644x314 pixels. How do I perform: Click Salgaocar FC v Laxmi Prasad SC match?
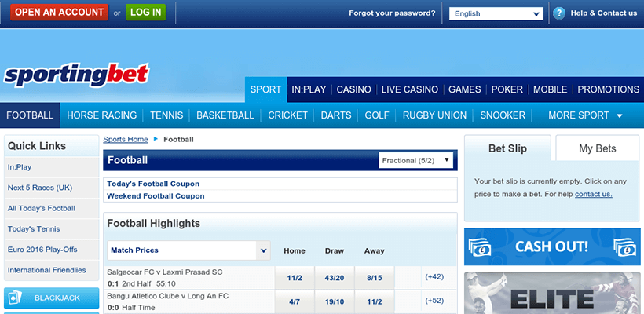point(165,272)
